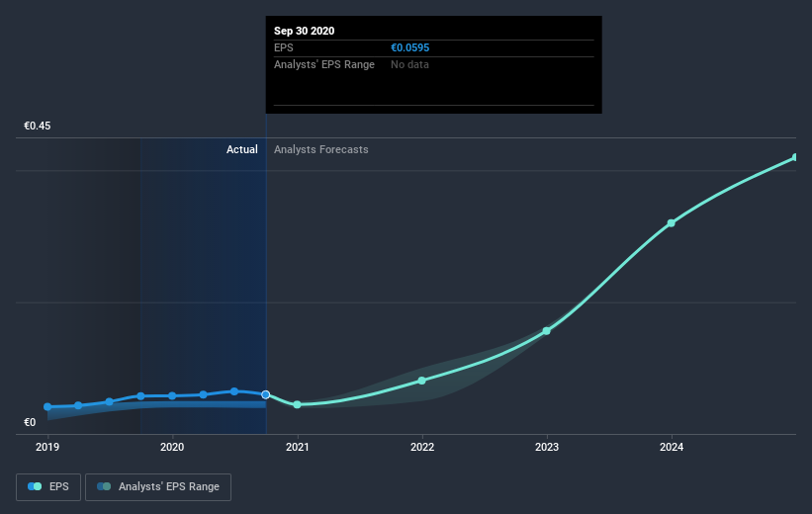Click the 2024 x-axis label

pos(672,447)
